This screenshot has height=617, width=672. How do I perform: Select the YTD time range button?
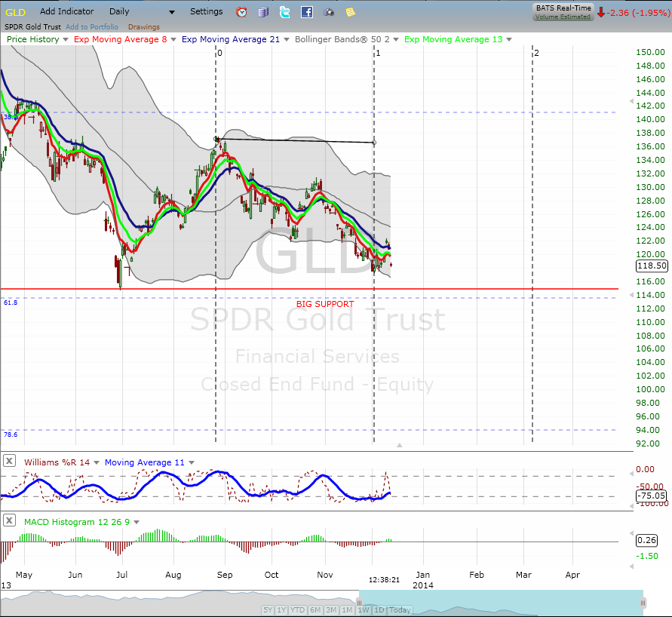point(297,609)
